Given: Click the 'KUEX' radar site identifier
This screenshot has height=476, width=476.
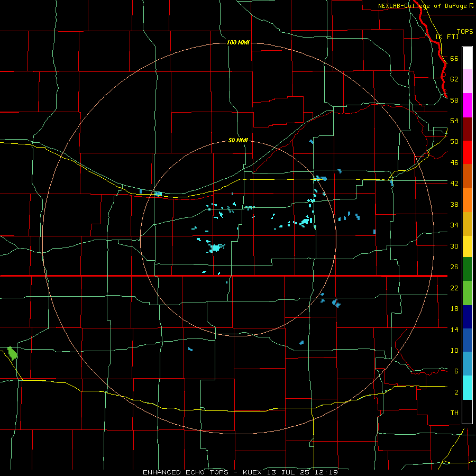Looking at the screenshot, I should click(252, 472).
